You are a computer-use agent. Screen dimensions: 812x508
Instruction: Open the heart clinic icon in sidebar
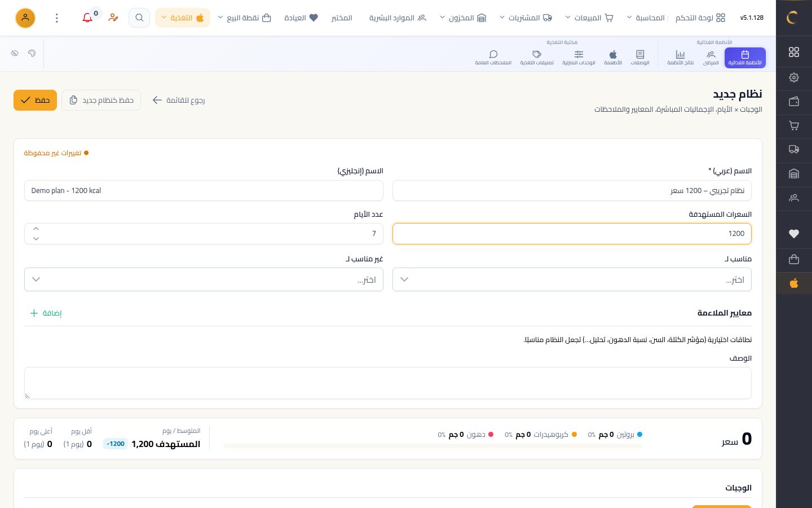[x=794, y=234]
